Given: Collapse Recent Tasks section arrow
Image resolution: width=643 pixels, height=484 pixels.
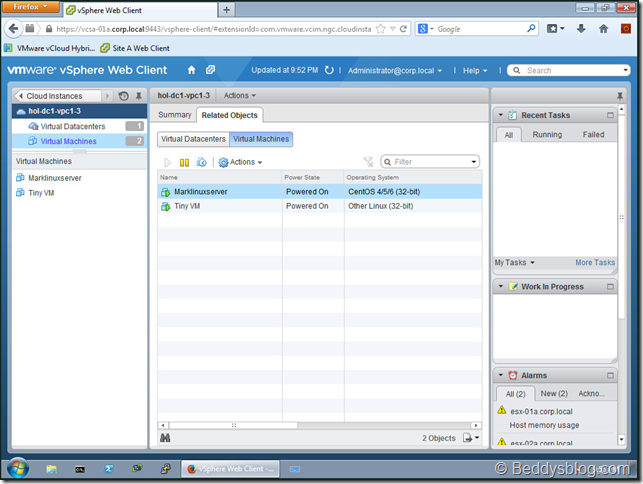Looking at the screenshot, I should [500, 115].
